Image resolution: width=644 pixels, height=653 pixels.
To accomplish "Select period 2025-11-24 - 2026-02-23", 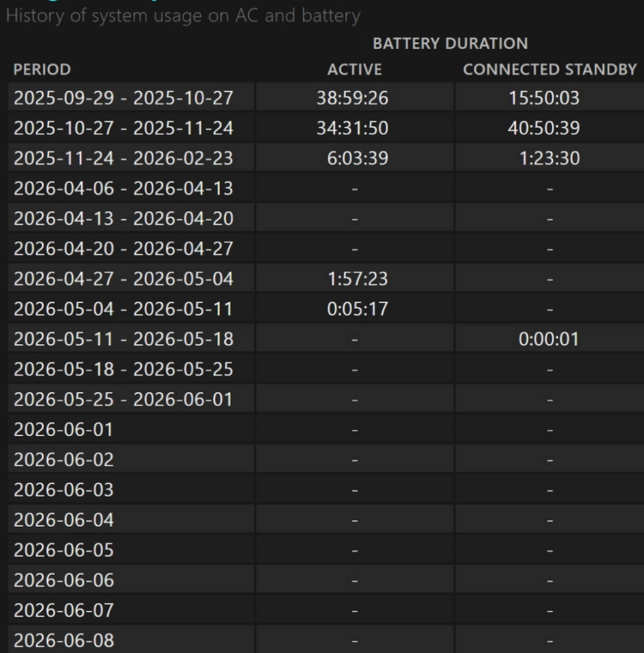I will point(124,158).
